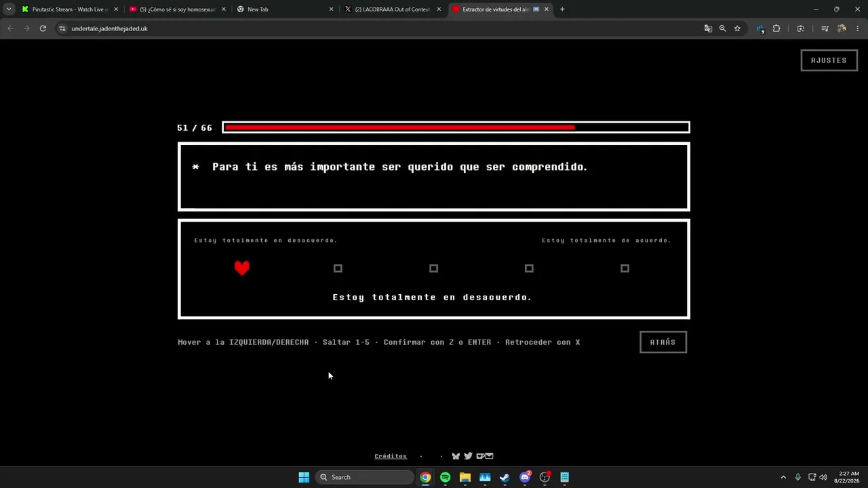
Task: Select the red heart totally disagree option
Action: (x=242, y=268)
